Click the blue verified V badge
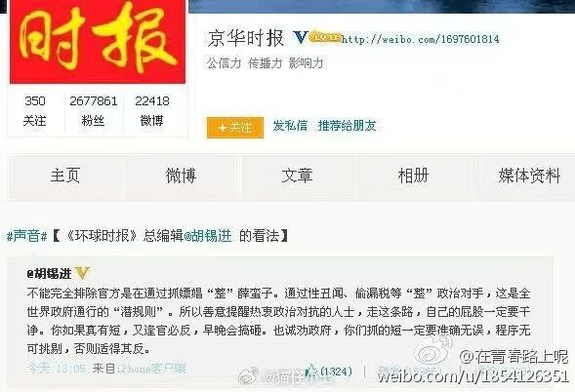Viewport: 575px width, 392px height. (x=300, y=37)
